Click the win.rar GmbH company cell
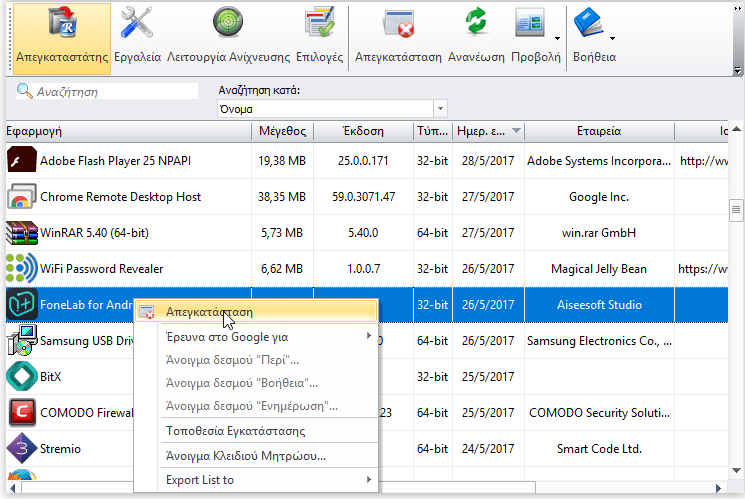745x499 pixels. point(599,233)
